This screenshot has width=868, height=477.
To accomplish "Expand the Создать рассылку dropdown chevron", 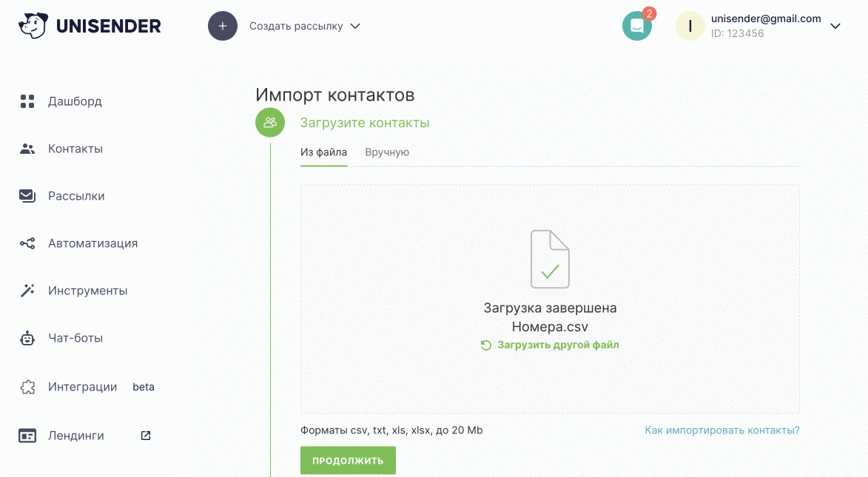I will [x=355, y=26].
